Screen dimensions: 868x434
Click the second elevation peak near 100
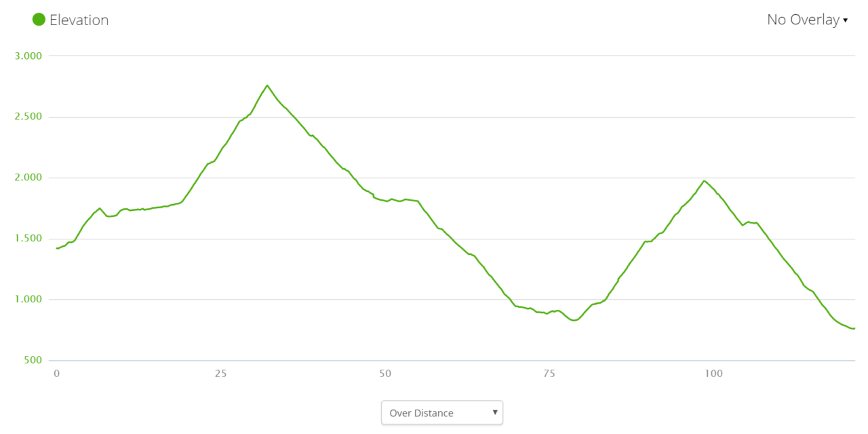coord(705,181)
